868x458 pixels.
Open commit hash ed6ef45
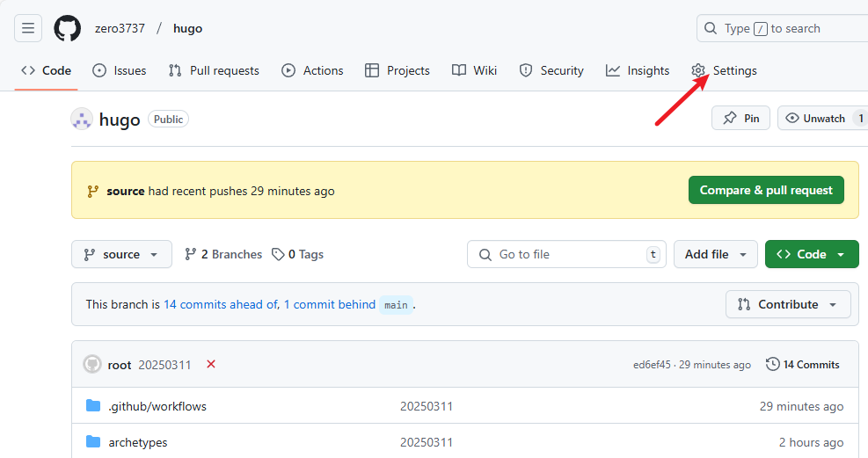[652, 365]
